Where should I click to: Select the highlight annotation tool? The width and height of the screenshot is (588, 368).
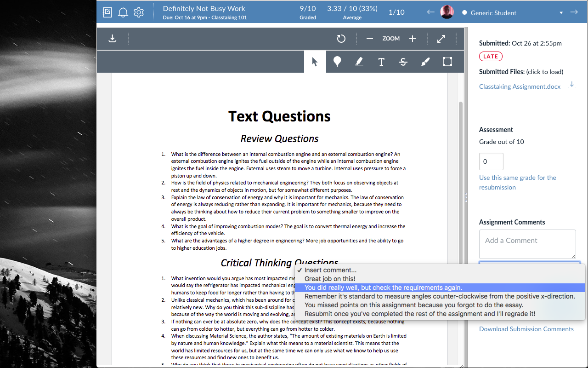point(359,61)
